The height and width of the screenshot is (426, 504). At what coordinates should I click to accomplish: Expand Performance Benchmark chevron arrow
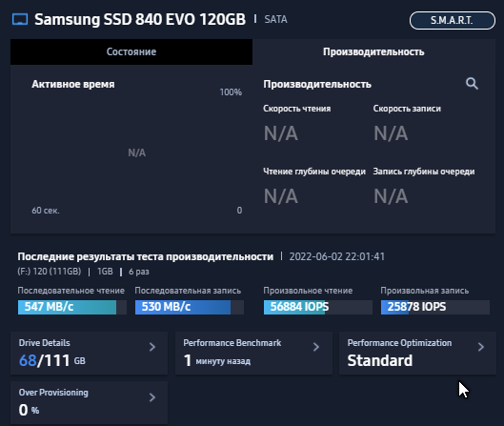pyautogui.click(x=316, y=347)
